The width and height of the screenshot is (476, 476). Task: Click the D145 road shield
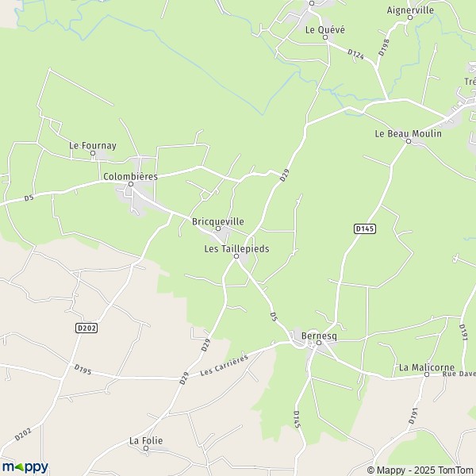click(x=365, y=228)
